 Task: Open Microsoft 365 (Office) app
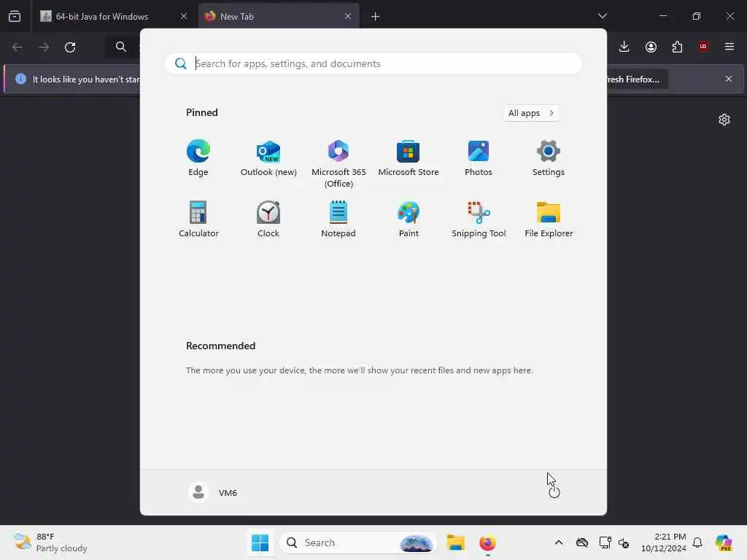(338, 164)
